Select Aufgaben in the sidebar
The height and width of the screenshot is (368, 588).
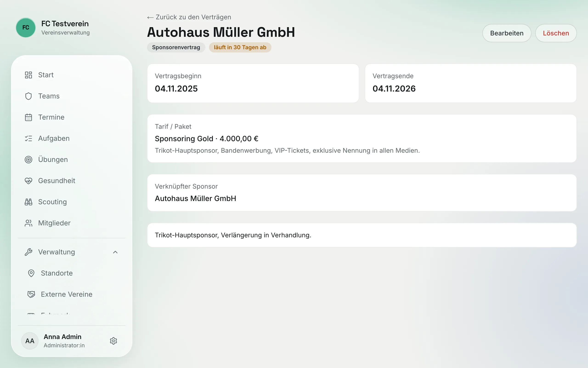coord(72,138)
